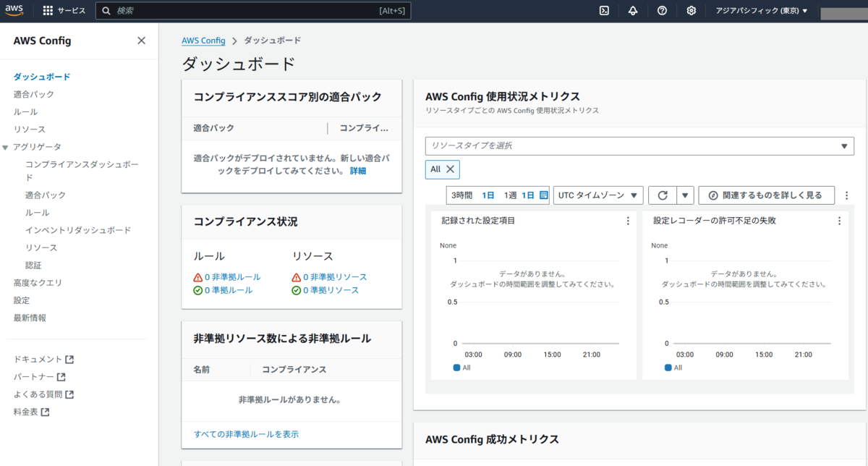Select the 1週 time range

(510, 195)
